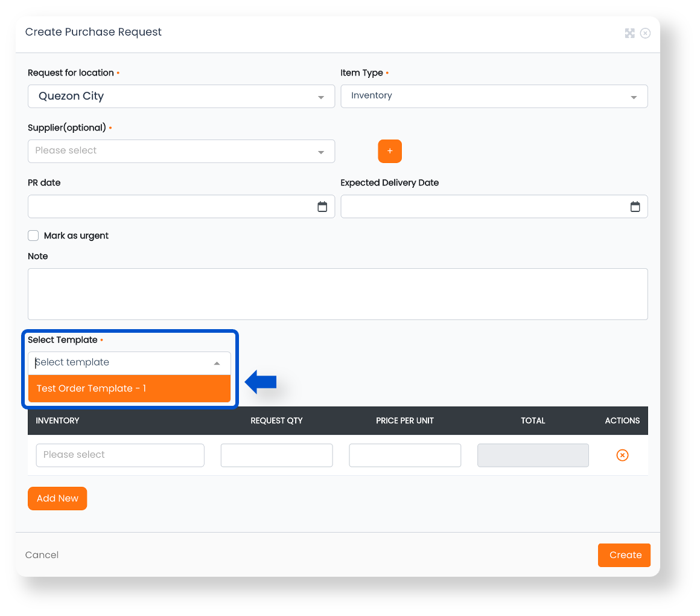
Task: Expand the dialog to fullscreen
Action: pyautogui.click(x=629, y=33)
